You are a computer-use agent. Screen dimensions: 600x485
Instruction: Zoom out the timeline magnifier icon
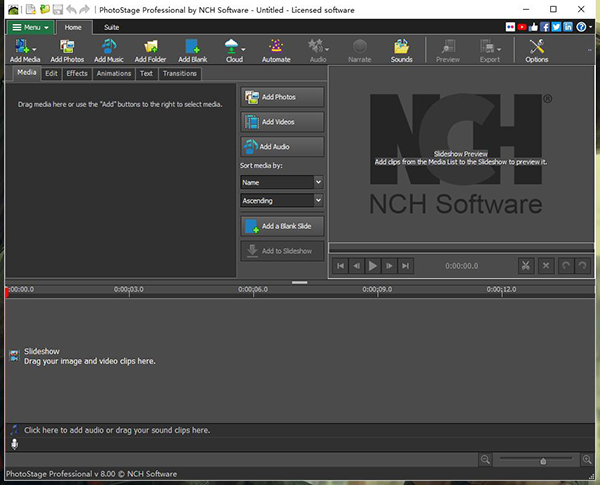pyautogui.click(x=485, y=459)
